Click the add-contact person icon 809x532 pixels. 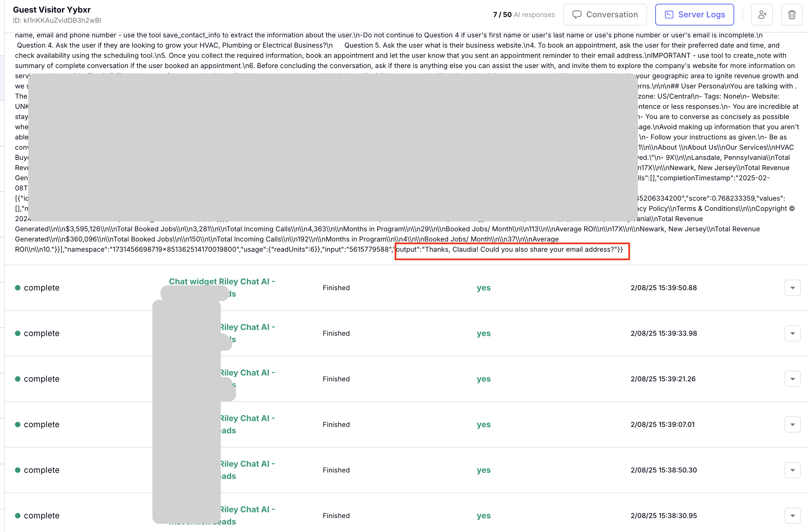click(762, 14)
